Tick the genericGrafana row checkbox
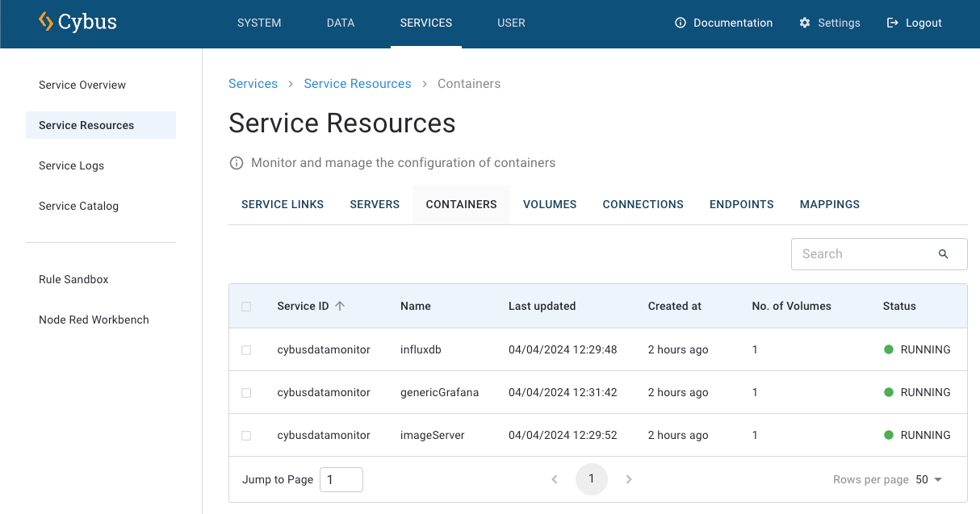This screenshot has height=514, width=980. pyautogui.click(x=246, y=393)
